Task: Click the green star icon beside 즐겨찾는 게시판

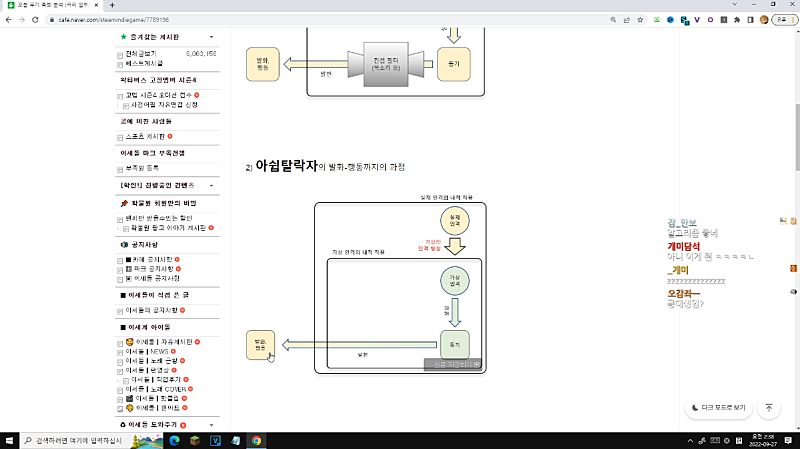Action: pos(123,37)
